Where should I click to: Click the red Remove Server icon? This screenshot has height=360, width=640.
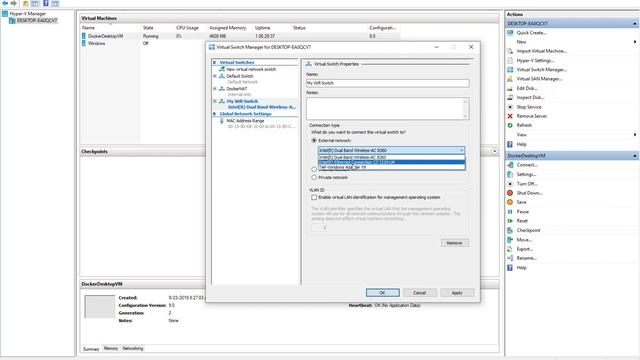pos(510,116)
